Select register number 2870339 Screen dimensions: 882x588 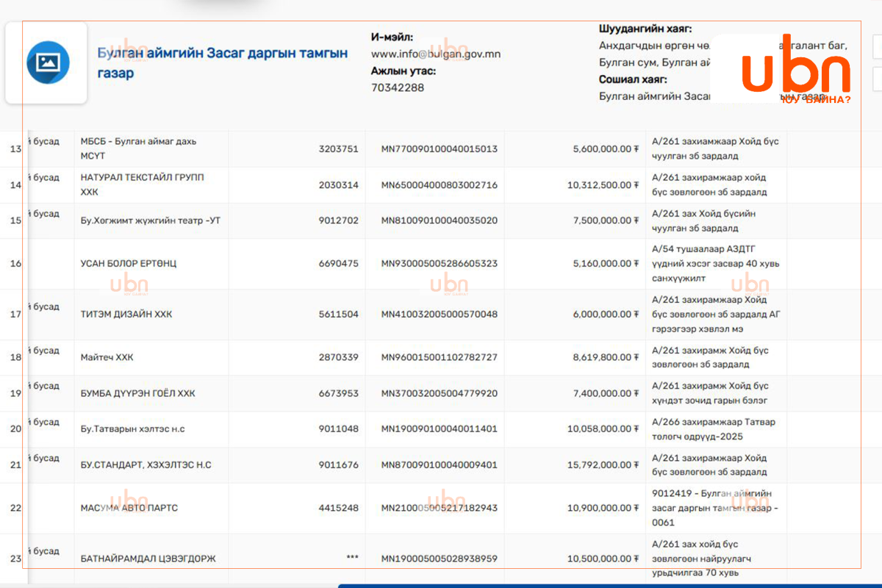339,357
